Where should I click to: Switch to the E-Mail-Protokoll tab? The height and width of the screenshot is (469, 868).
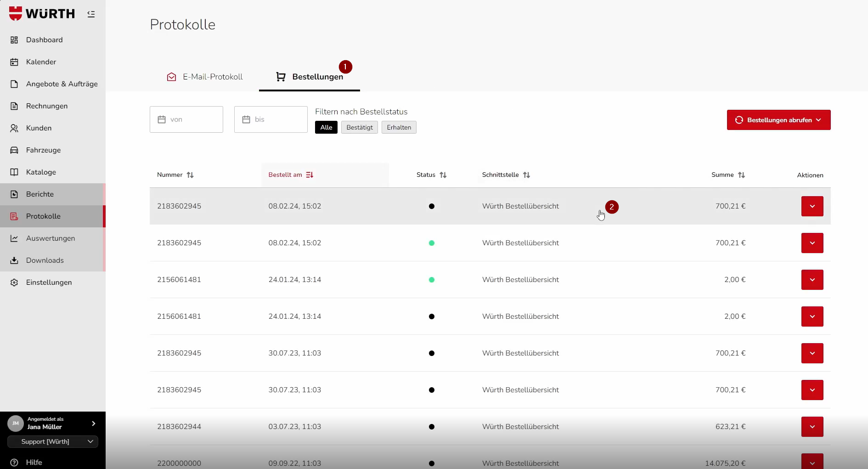(x=205, y=77)
